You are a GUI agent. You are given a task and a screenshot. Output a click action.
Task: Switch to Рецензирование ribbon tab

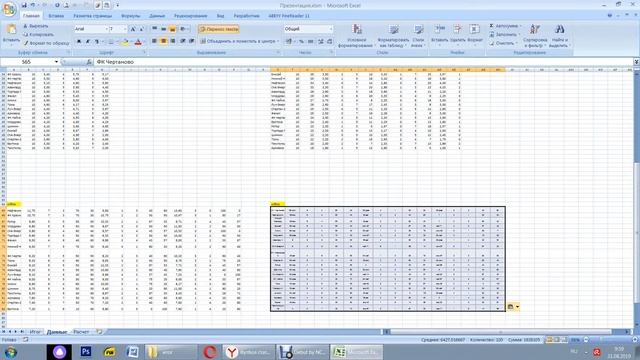click(191, 16)
